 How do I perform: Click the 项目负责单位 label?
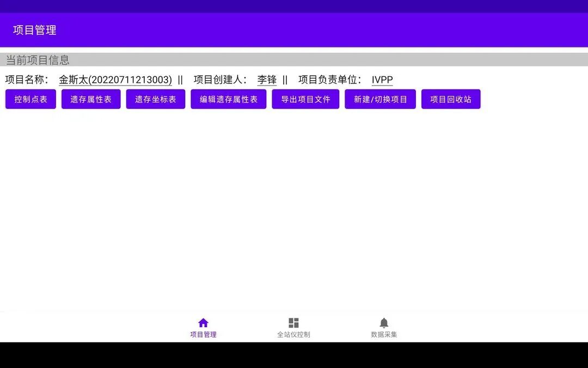pyautogui.click(x=330, y=80)
